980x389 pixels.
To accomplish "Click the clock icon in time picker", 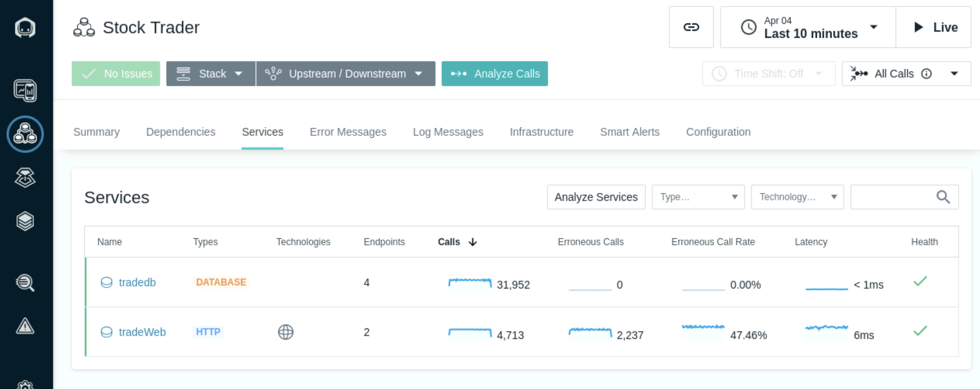I will (748, 27).
